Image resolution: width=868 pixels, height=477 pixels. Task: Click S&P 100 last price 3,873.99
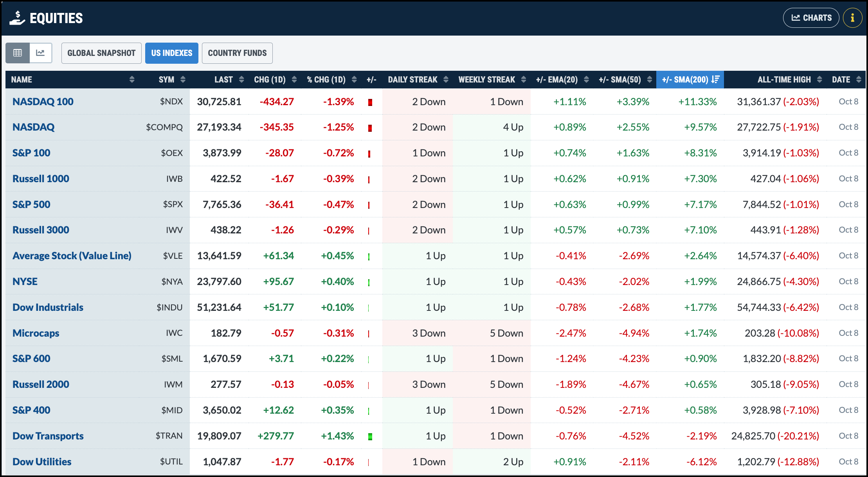pyautogui.click(x=222, y=153)
